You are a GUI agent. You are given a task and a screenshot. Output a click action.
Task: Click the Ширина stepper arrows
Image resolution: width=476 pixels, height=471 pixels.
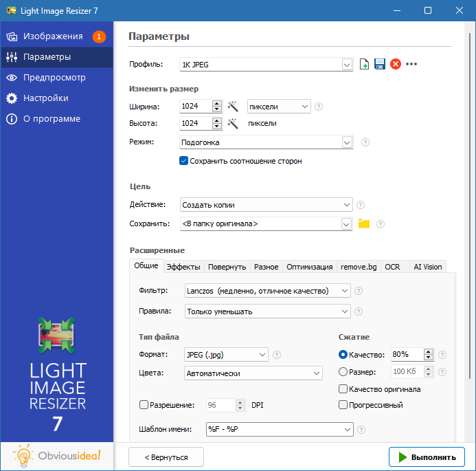217,107
